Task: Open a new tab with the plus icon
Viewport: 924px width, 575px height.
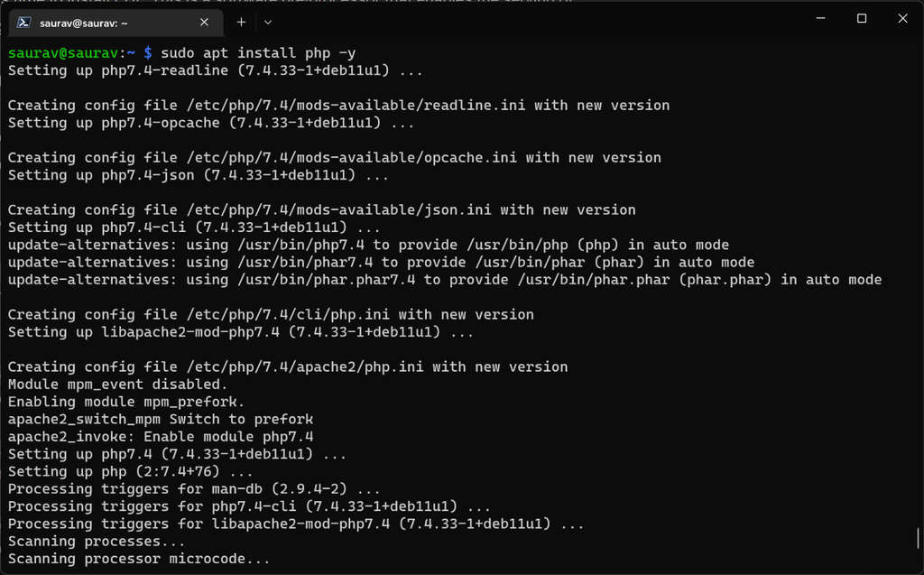Action: tap(241, 22)
